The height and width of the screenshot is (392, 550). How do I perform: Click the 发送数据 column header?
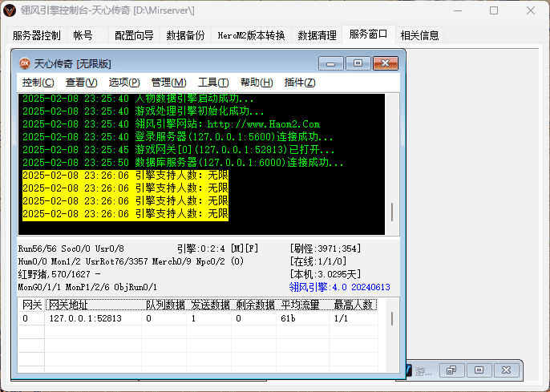210,305
